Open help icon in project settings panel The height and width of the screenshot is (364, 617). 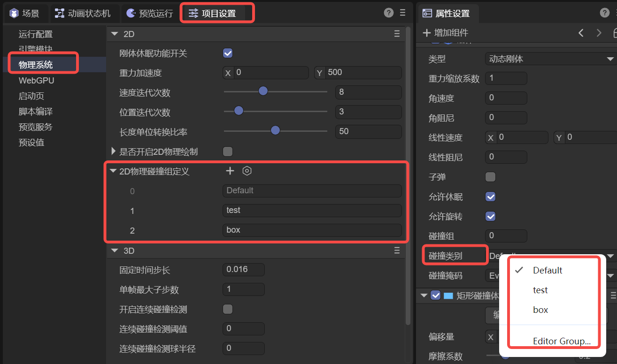pos(388,13)
